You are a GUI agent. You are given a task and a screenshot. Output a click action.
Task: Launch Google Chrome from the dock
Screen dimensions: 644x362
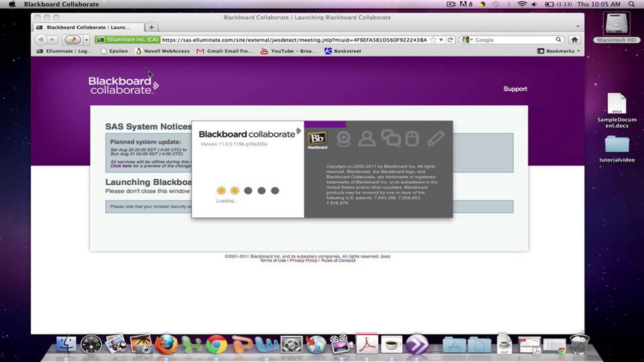pos(216,345)
